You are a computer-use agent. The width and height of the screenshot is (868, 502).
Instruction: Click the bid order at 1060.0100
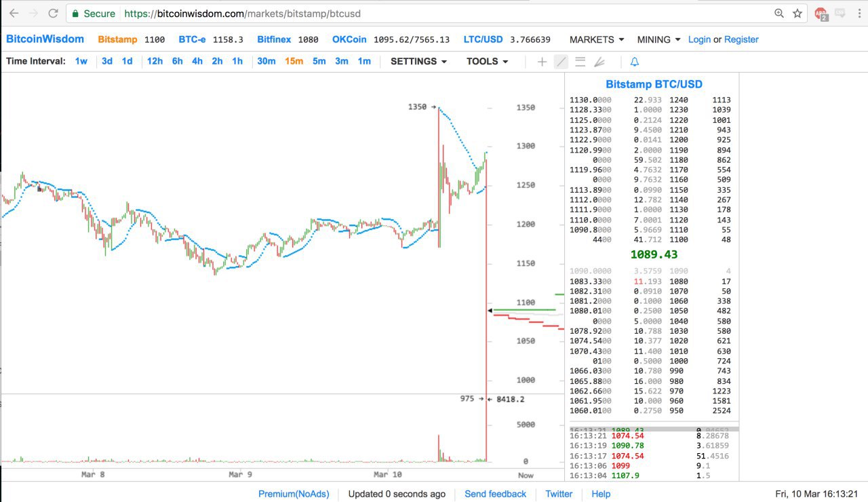point(616,410)
